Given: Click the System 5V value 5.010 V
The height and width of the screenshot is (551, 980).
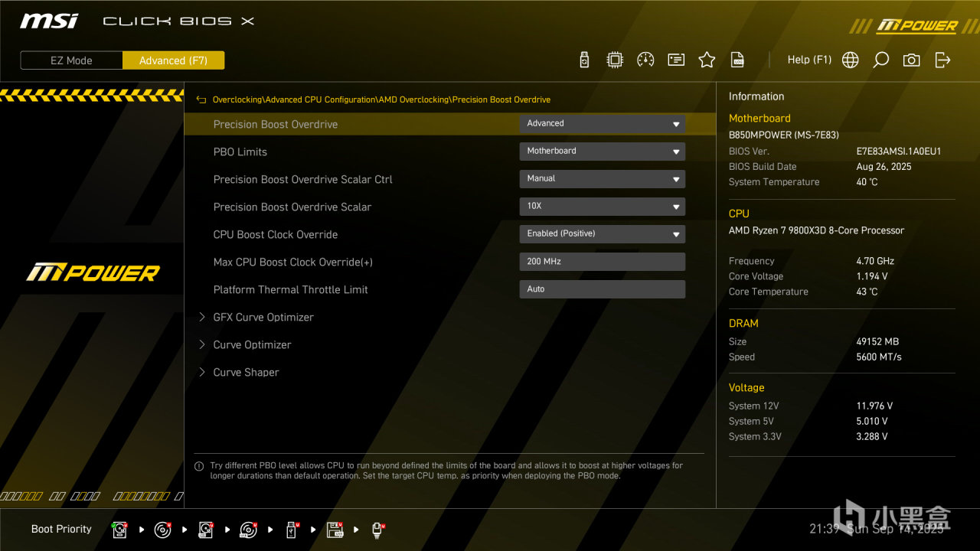Looking at the screenshot, I should (x=872, y=421).
